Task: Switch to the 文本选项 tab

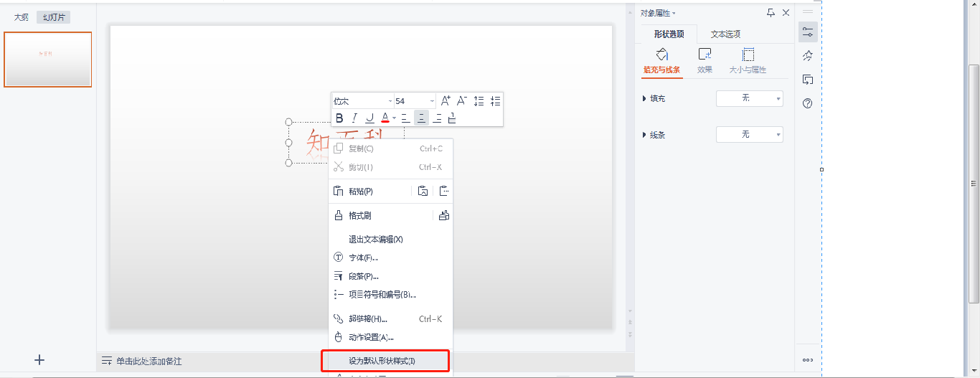Action: [x=725, y=34]
